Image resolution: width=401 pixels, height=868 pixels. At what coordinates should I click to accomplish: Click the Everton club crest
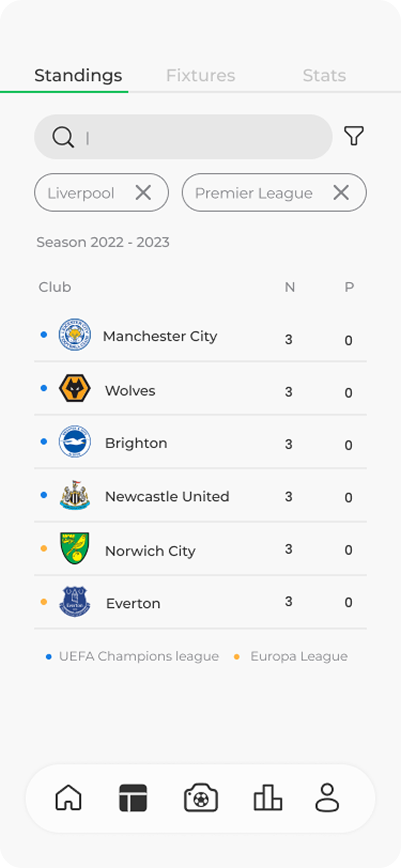pyautogui.click(x=75, y=601)
